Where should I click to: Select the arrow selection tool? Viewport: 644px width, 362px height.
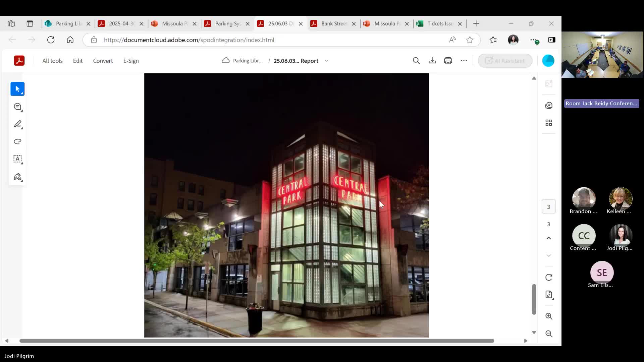17,89
